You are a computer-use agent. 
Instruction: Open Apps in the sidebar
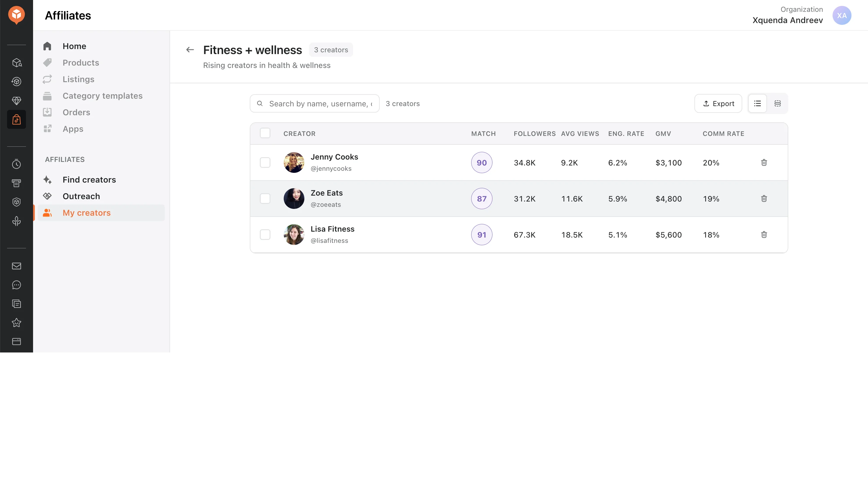coord(101,129)
